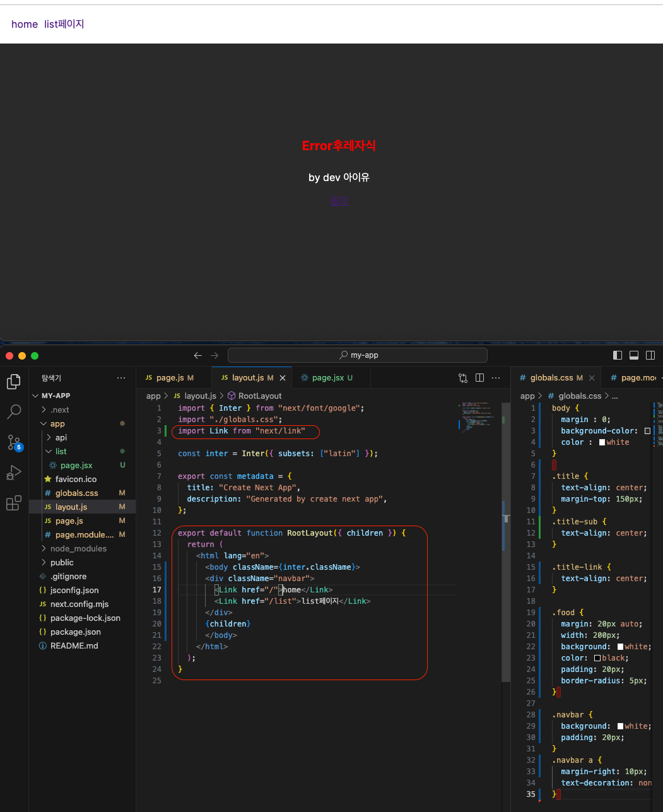Open editor more actions ellipsis beside split icon
Screen dimensions: 663x812
[x=496, y=378]
